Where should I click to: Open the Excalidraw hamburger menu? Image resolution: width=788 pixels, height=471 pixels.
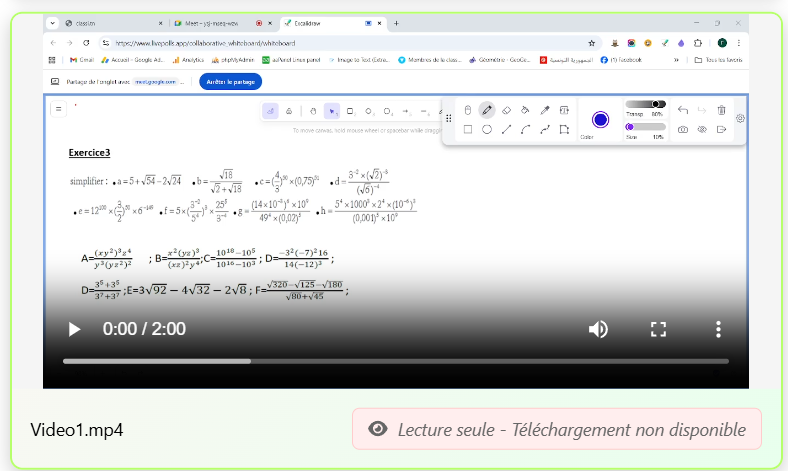[x=58, y=109]
